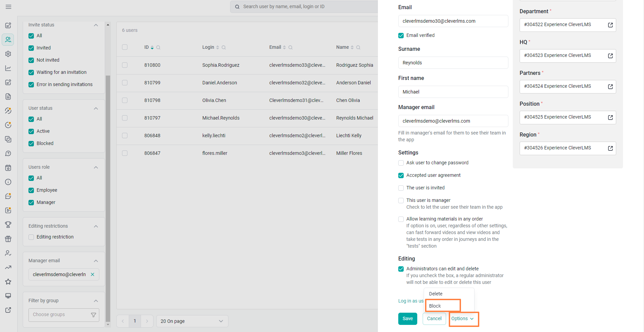Collapse the Users role filter section

96,167
